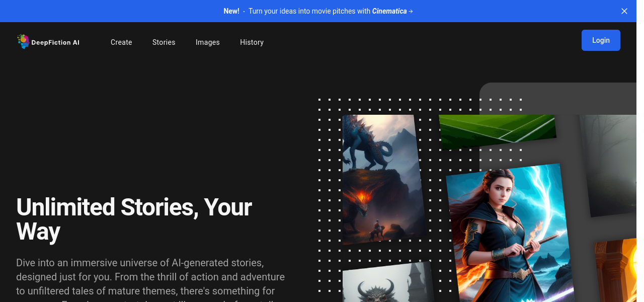Open the Images section
644x302 pixels.
click(x=207, y=42)
